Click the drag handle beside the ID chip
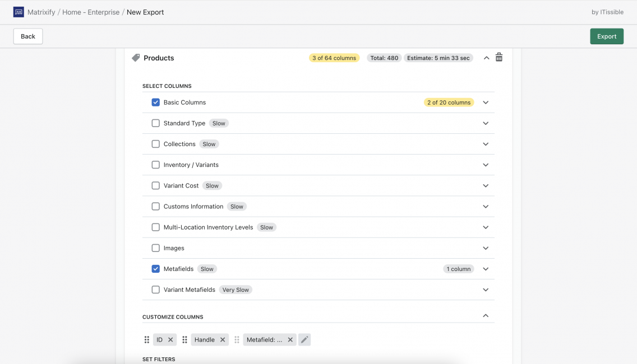Viewport: 637px width, 364px height. click(146, 339)
